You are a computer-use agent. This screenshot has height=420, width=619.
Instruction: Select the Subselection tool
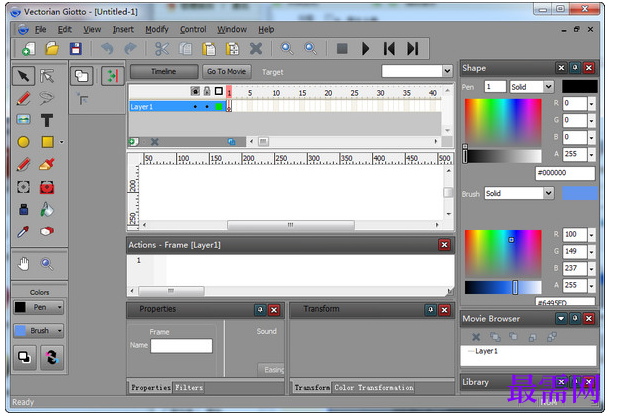[47, 76]
